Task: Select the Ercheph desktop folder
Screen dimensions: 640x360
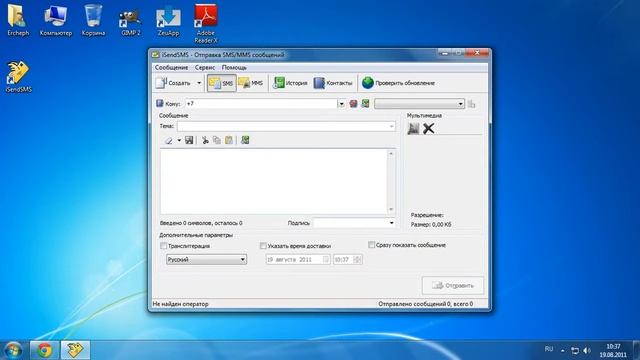Action: (x=18, y=20)
